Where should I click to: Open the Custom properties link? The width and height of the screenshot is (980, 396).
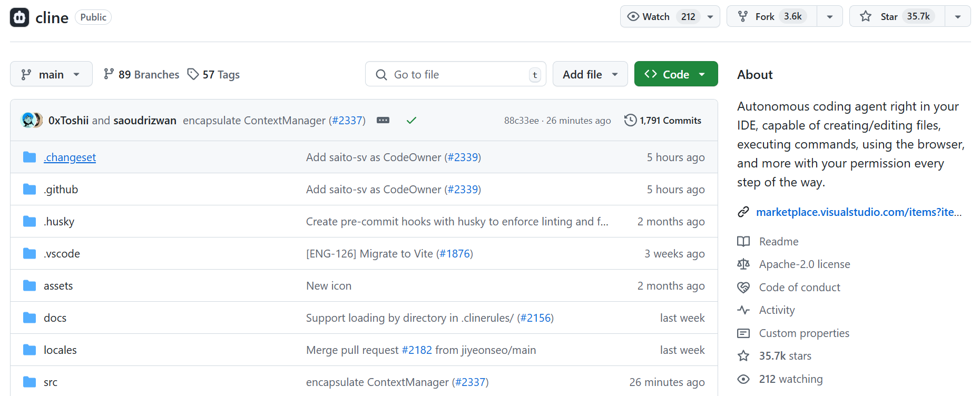coord(804,333)
